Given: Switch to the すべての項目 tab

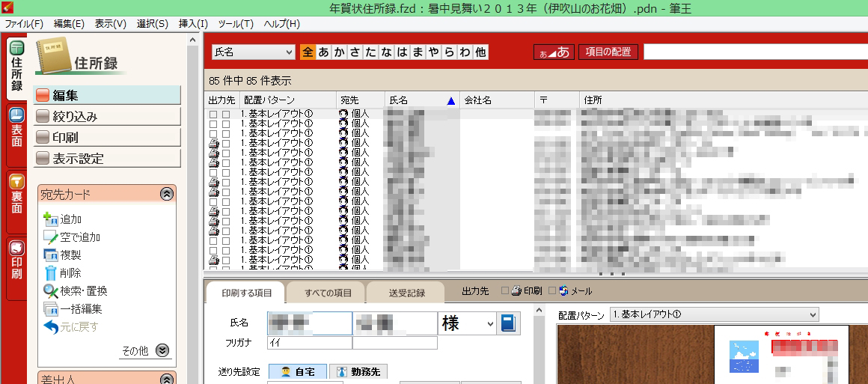Looking at the screenshot, I should tap(324, 293).
